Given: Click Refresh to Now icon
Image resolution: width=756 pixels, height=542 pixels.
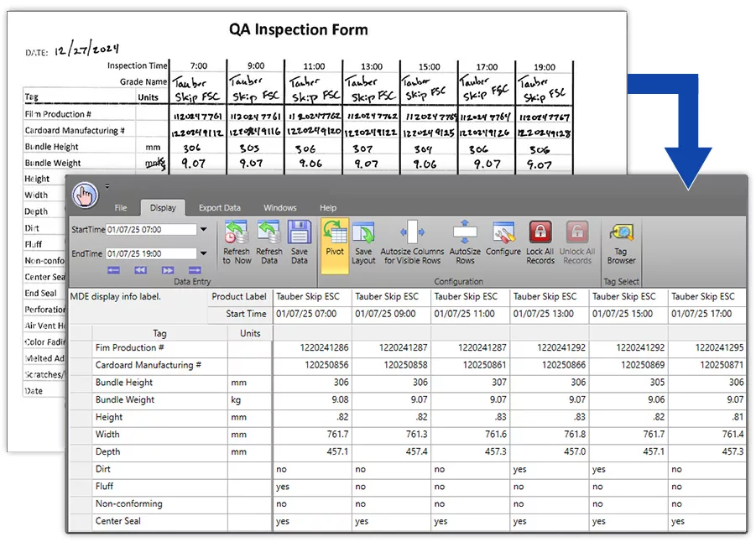Looking at the screenshot, I should coord(237,243).
